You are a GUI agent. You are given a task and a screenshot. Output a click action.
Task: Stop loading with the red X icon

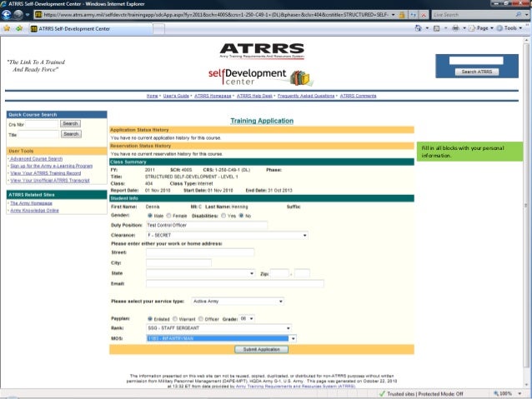point(424,15)
